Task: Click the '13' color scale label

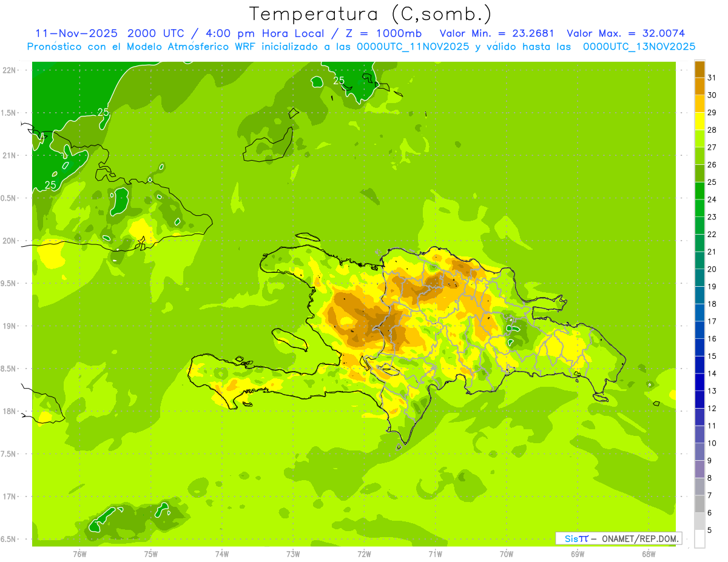Action: 712,391
